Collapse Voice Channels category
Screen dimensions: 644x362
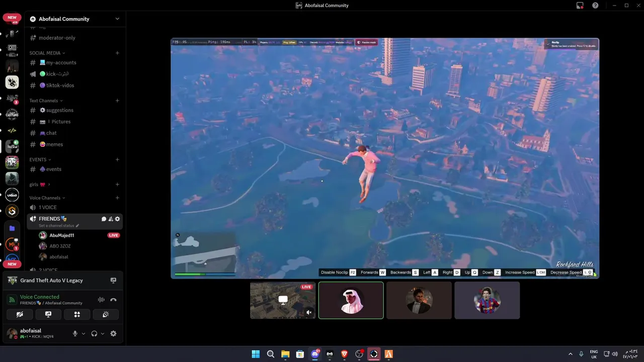pos(47,198)
